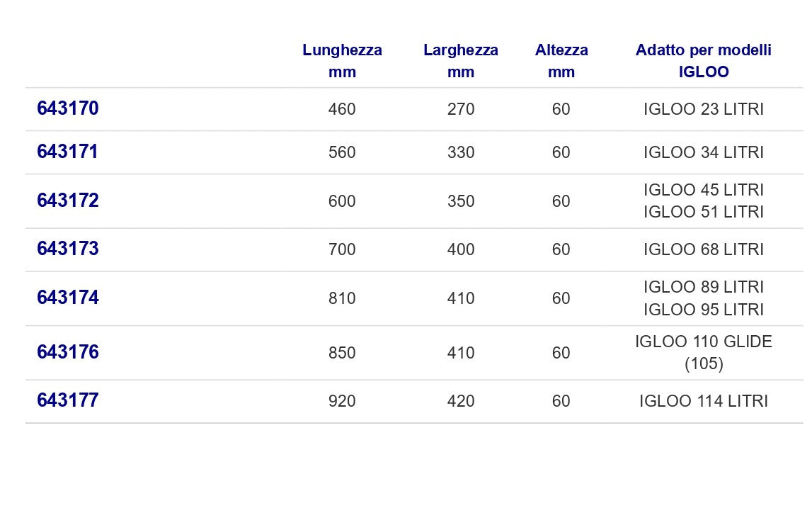
Task: Select the IGLOO 34 LITRI cell
Action: point(704,152)
